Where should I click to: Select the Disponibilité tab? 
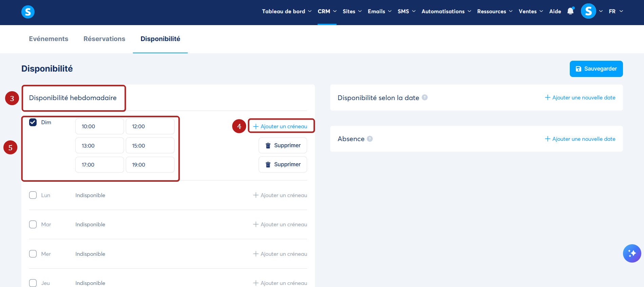[160, 39]
